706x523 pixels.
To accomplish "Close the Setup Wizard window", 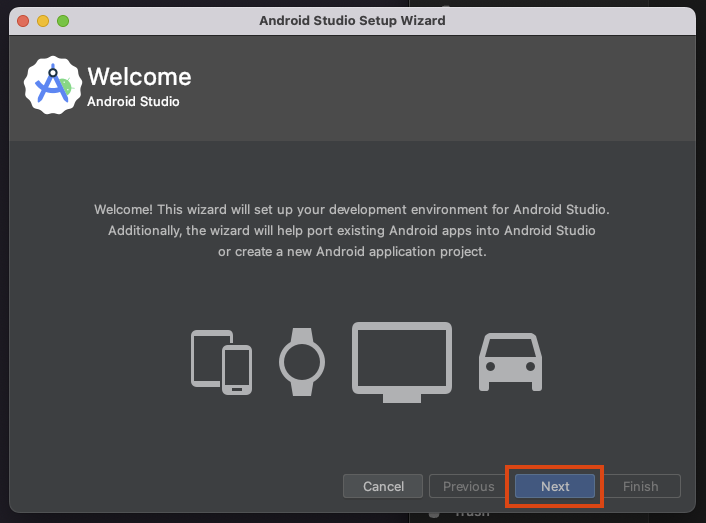I will tap(23, 21).
